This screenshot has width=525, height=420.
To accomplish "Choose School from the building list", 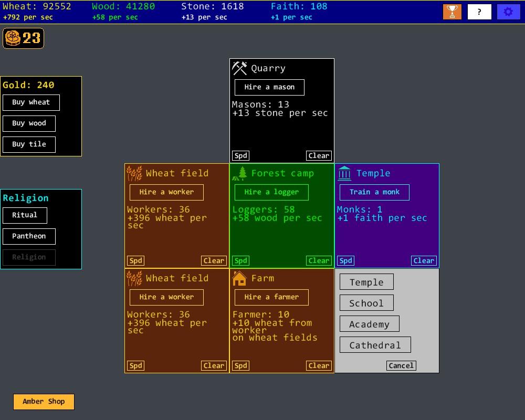I will coord(366,303).
